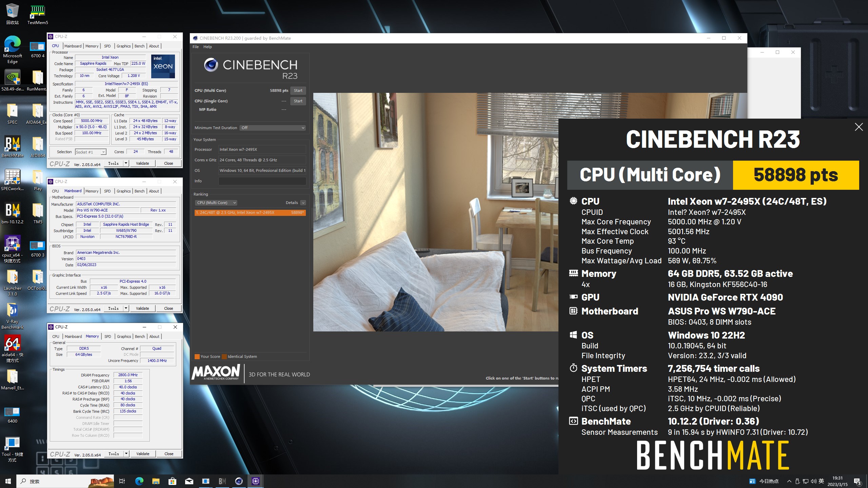Image resolution: width=868 pixels, height=488 pixels.
Task: Launch V-Ray Benchmark from desktop
Action: [x=12, y=315]
